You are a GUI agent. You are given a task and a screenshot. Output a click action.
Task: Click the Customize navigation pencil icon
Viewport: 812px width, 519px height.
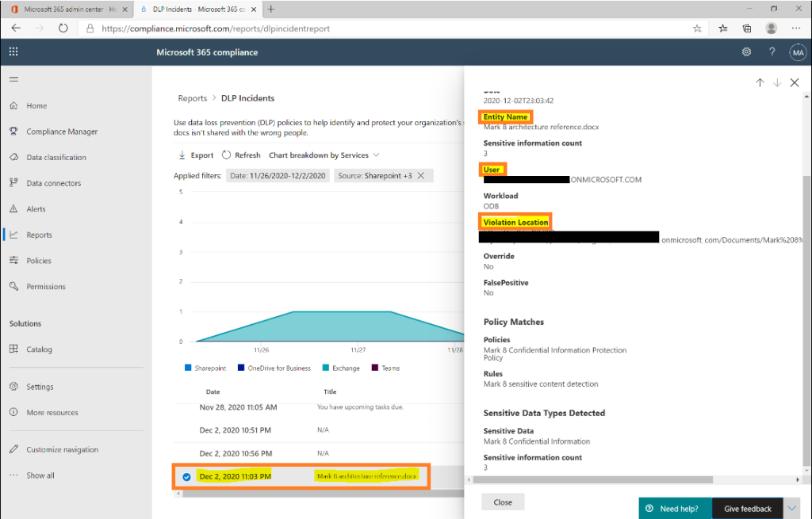coord(14,449)
